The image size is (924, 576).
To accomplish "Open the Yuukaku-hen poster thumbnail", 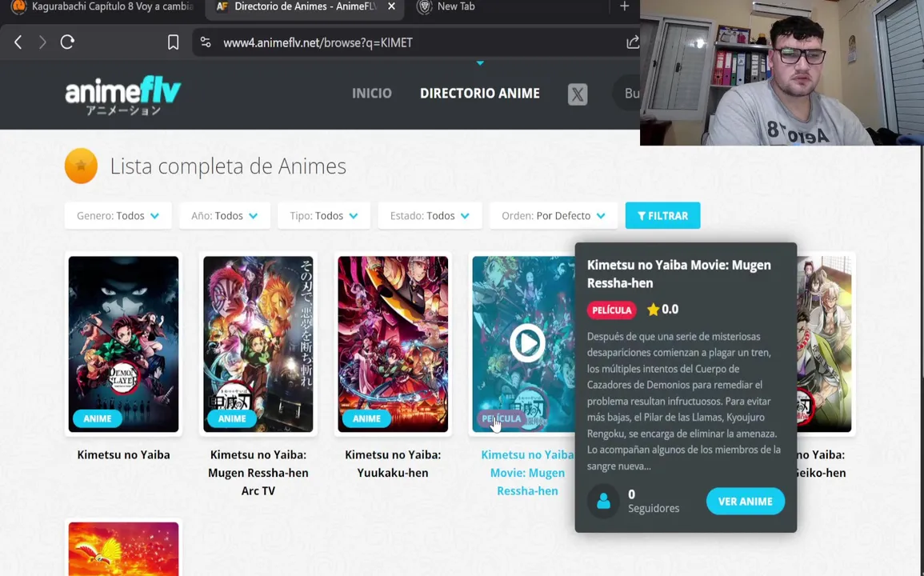I will (393, 344).
